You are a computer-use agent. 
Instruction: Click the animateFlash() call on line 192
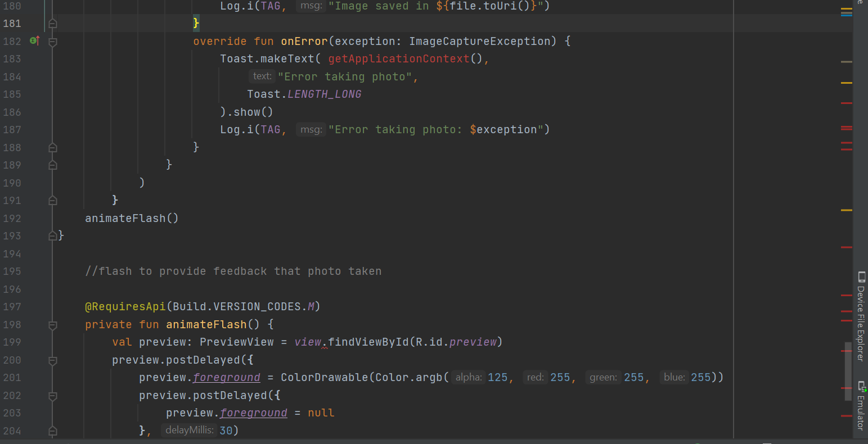click(x=132, y=218)
